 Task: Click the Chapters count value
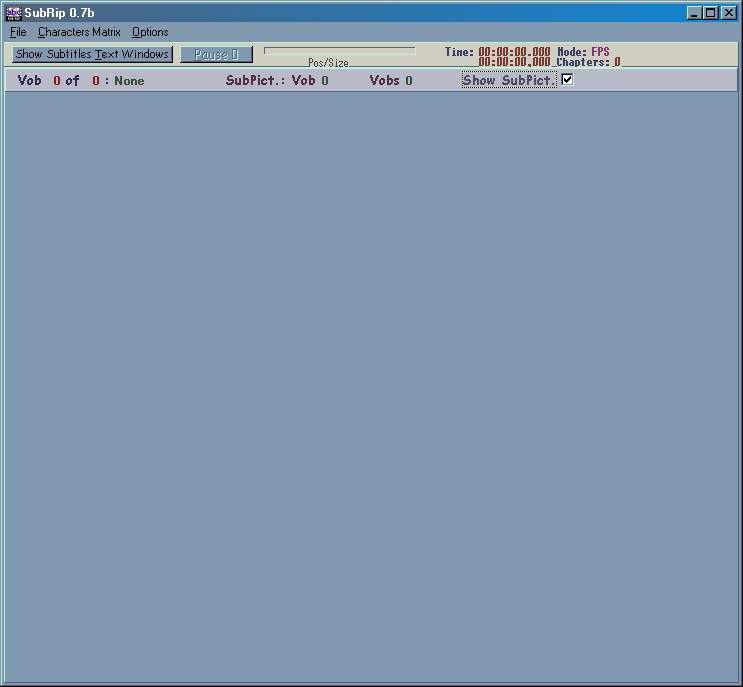[x=617, y=62]
